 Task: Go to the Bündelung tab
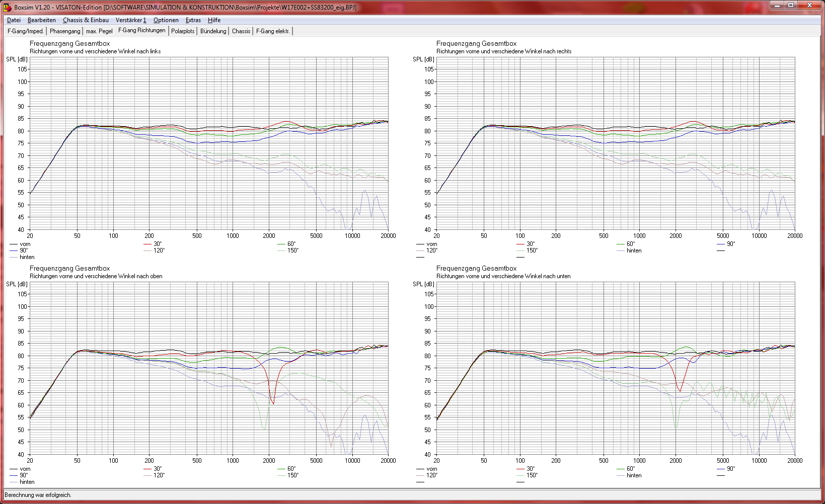(213, 31)
